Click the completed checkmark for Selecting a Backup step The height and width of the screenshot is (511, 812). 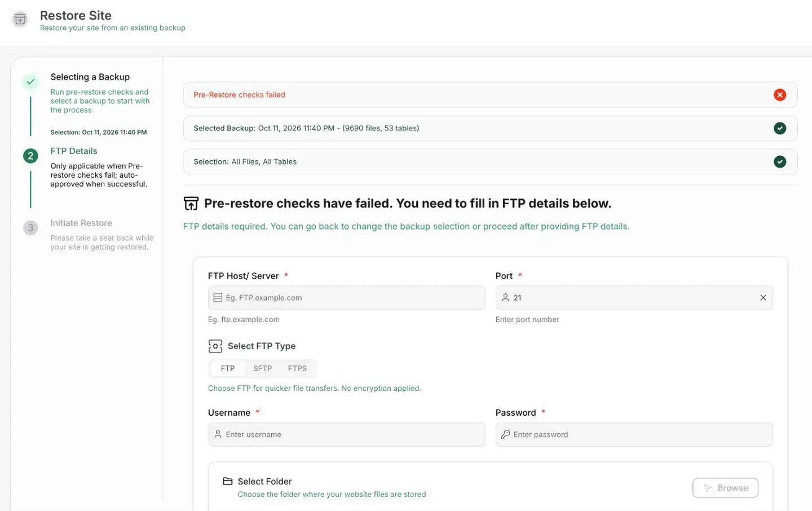[x=30, y=82]
